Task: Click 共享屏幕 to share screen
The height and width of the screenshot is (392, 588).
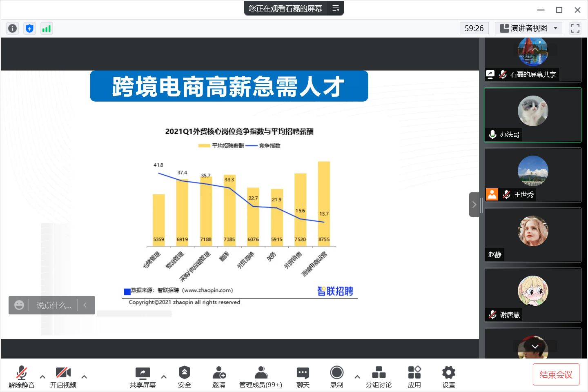Action: click(x=143, y=376)
